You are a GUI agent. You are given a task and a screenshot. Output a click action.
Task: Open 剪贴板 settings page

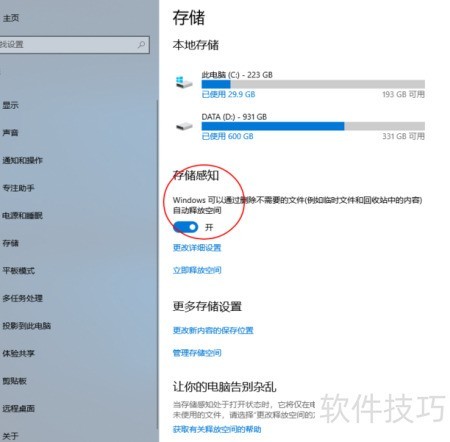point(14,381)
